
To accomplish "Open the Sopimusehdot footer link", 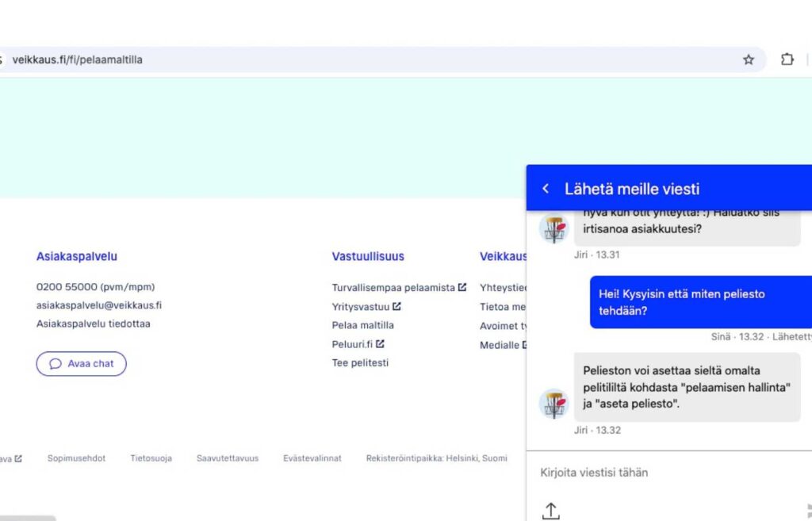I will [76, 458].
